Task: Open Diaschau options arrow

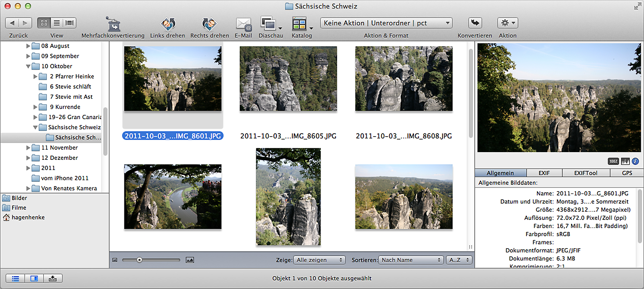Action: (280, 28)
